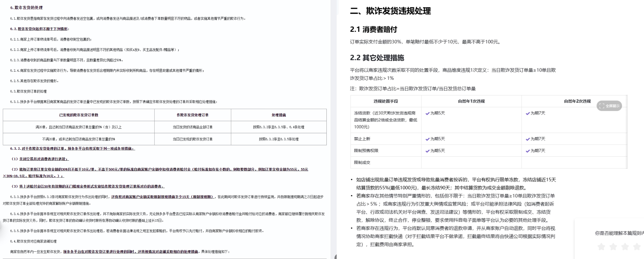Click the 处理措施 table header
Screen dimensions: 644x259
[x=279, y=115]
